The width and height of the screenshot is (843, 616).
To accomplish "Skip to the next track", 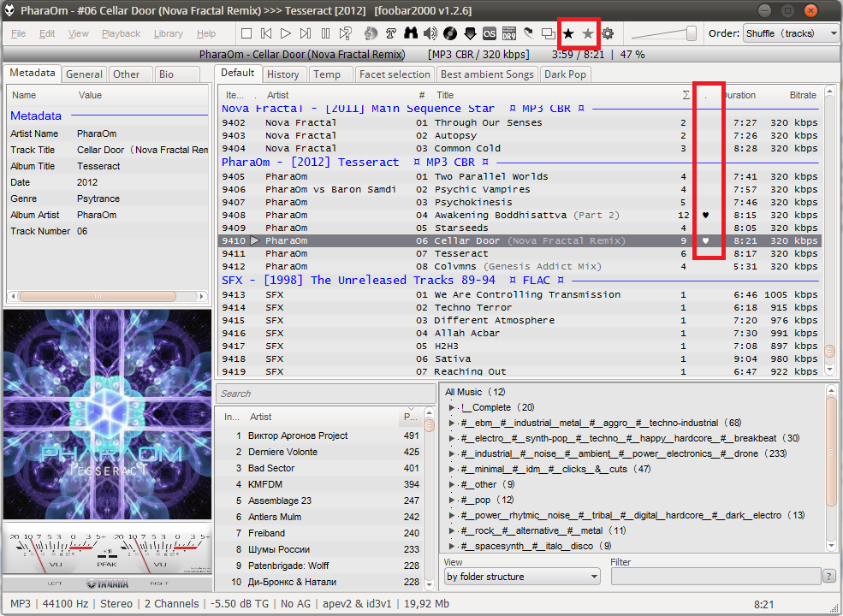I will coord(306,33).
